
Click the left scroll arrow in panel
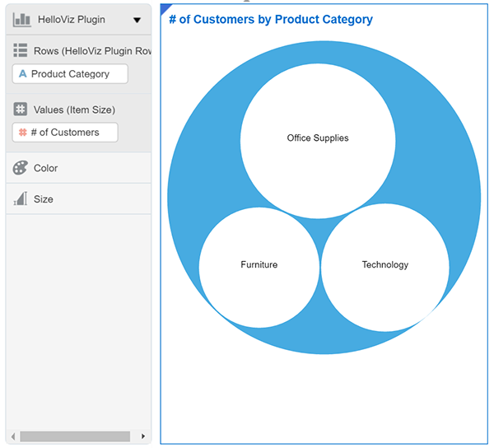tap(12, 436)
